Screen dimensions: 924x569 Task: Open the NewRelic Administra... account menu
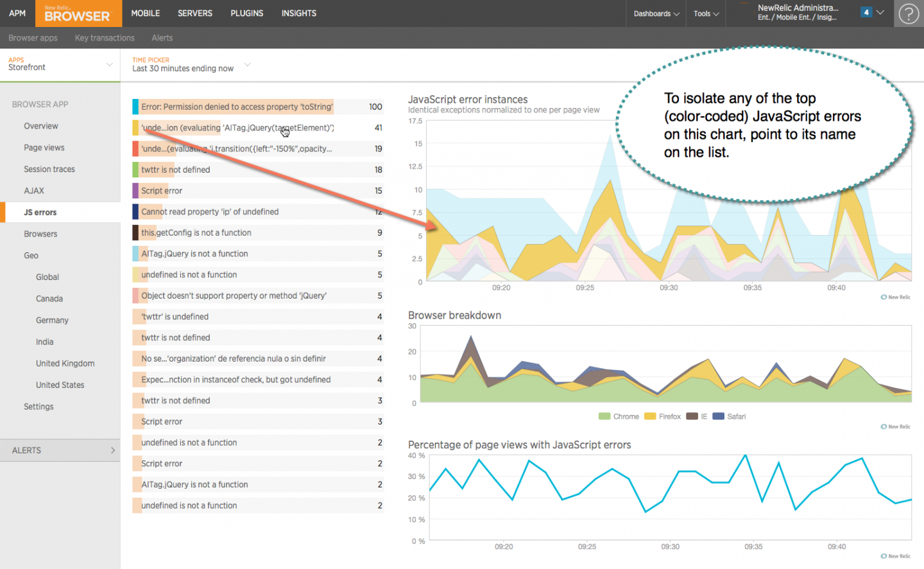(x=798, y=13)
